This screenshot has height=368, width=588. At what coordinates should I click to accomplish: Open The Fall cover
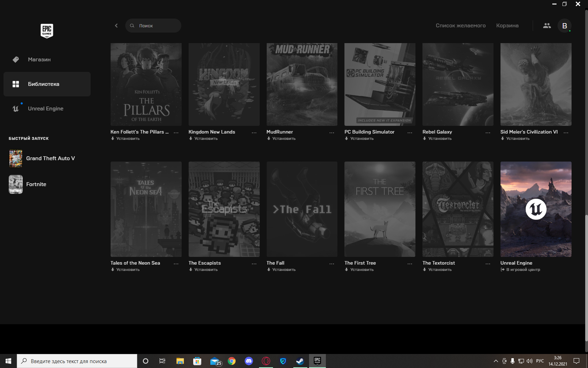click(302, 209)
